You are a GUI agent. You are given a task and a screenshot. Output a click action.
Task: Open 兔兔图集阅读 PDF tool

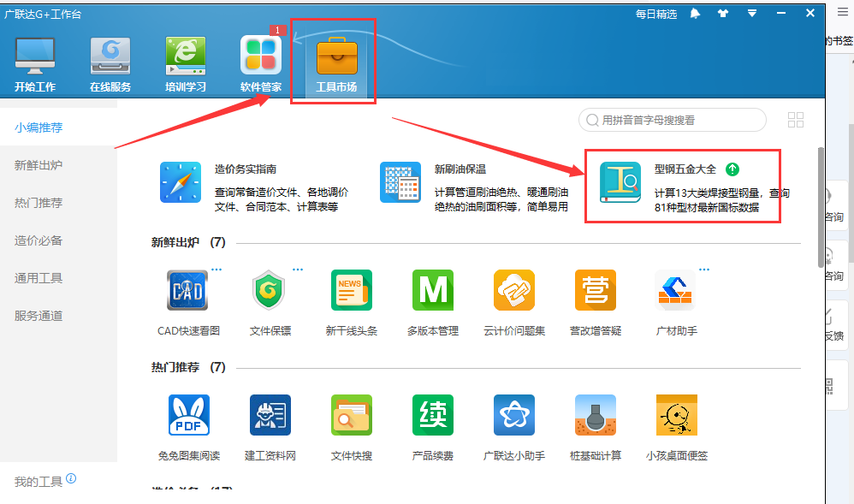189,415
